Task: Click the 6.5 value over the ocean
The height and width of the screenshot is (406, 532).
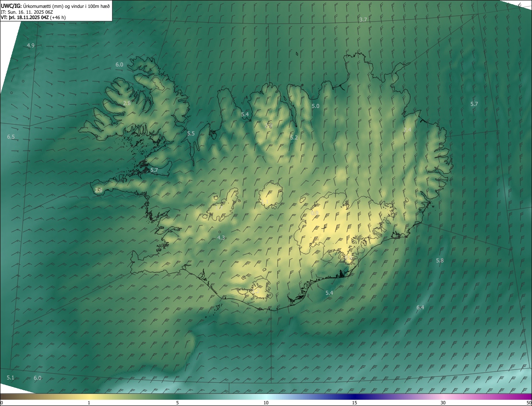Action: click(11, 137)
